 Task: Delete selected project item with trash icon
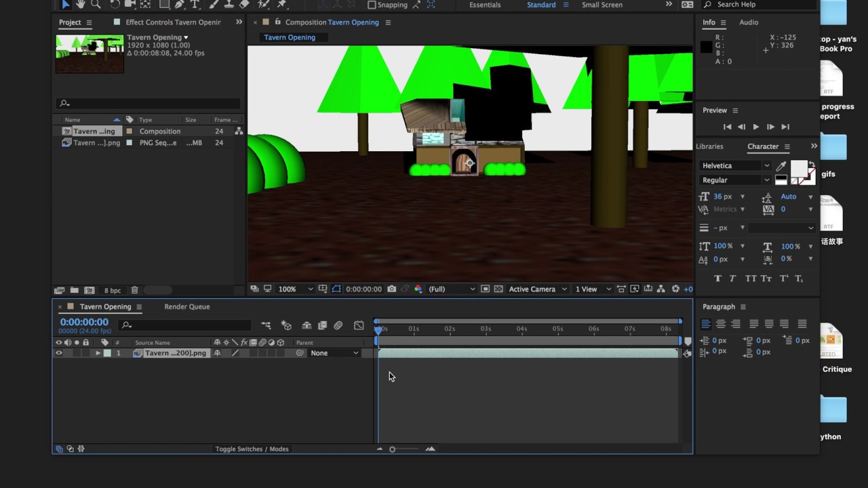tap(134, 290)
